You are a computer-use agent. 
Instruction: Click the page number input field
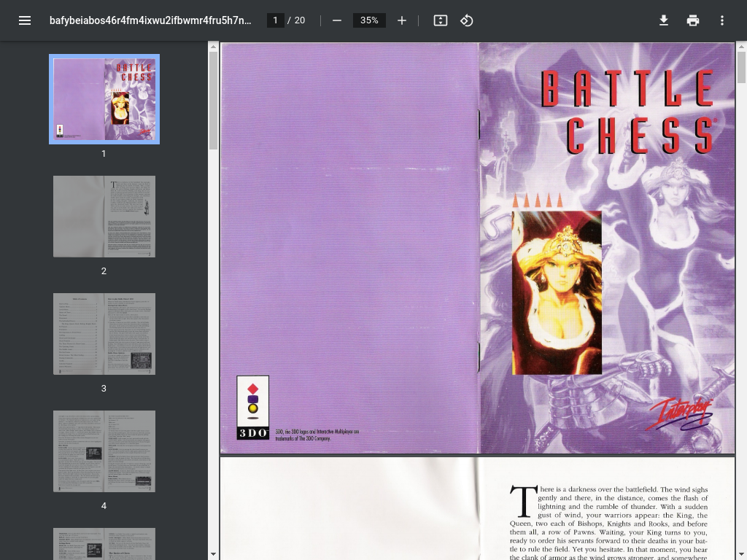(x=275, y=20)
